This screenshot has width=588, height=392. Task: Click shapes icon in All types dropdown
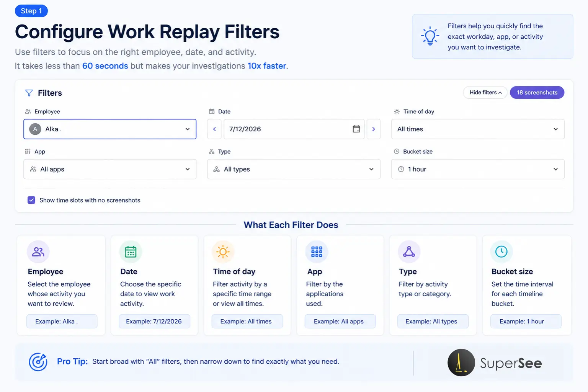(217, 169)
